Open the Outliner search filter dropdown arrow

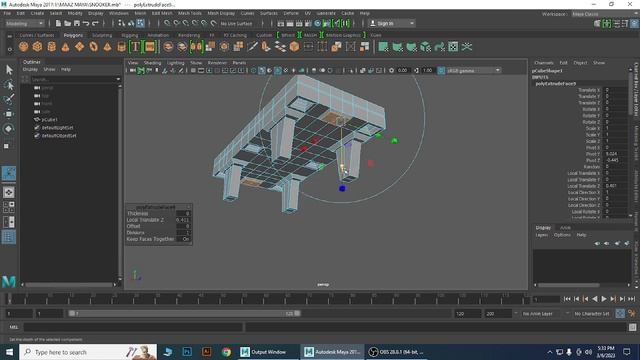click(118, 79)
